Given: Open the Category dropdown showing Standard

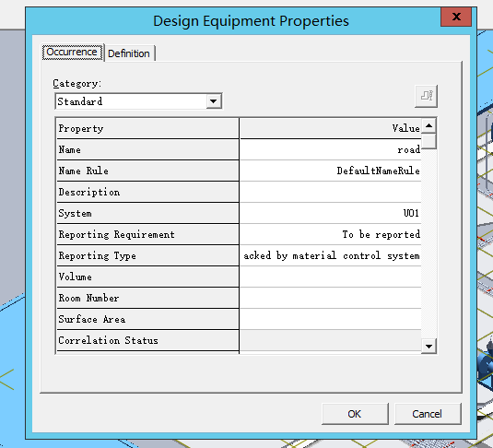Looking at the screenshot, I should tap(138, 101).
